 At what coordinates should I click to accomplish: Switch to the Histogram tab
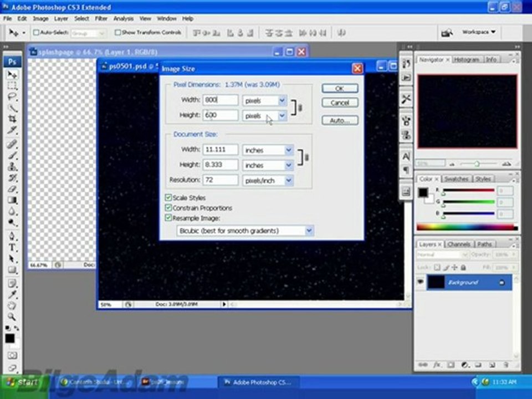[466, 59]
